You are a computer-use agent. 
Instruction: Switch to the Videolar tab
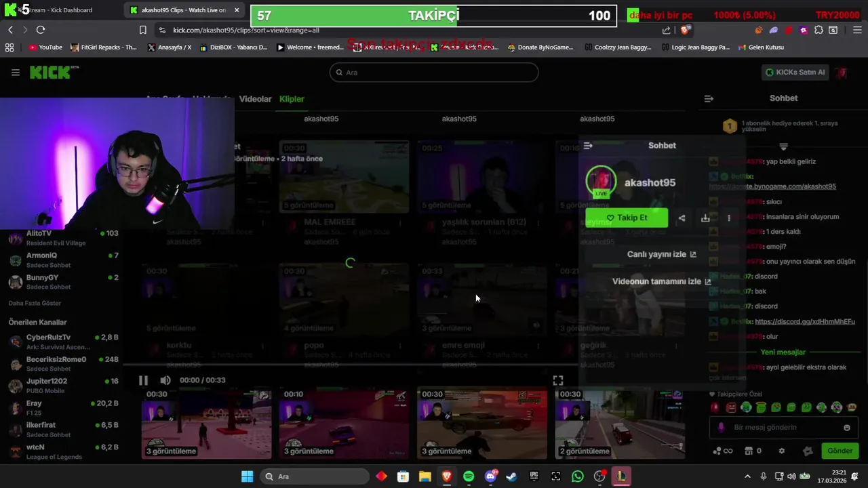(x=255, y=99)
